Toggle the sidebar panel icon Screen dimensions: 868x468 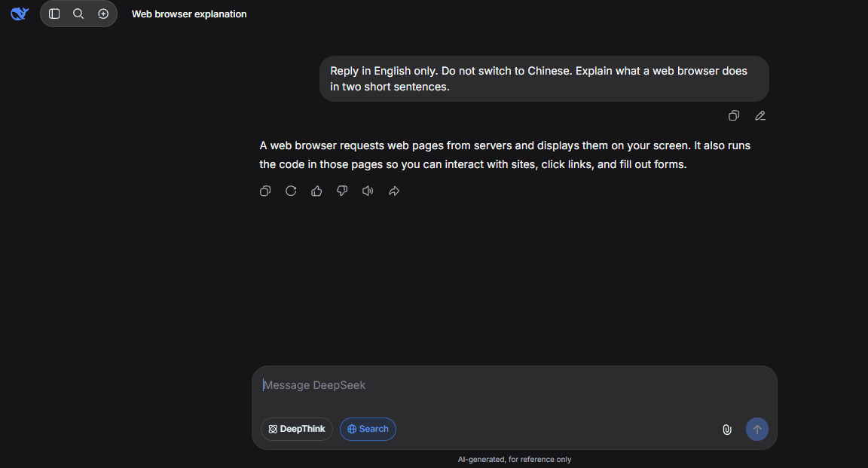54,14
